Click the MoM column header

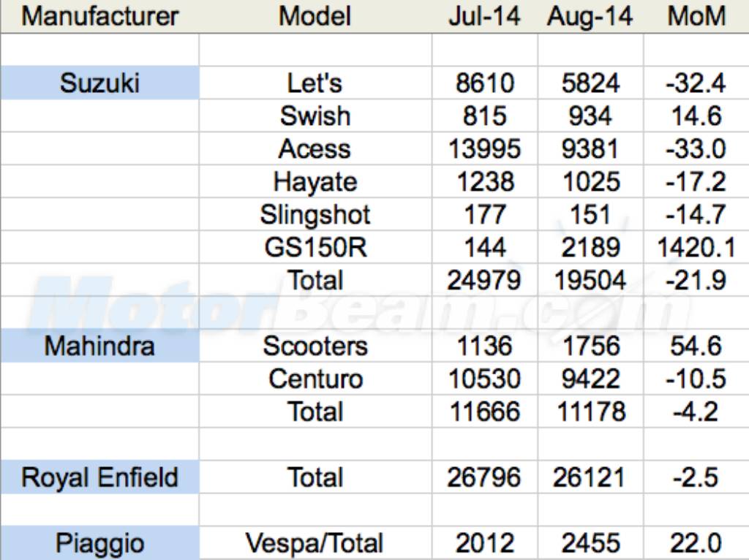point(696,17)
